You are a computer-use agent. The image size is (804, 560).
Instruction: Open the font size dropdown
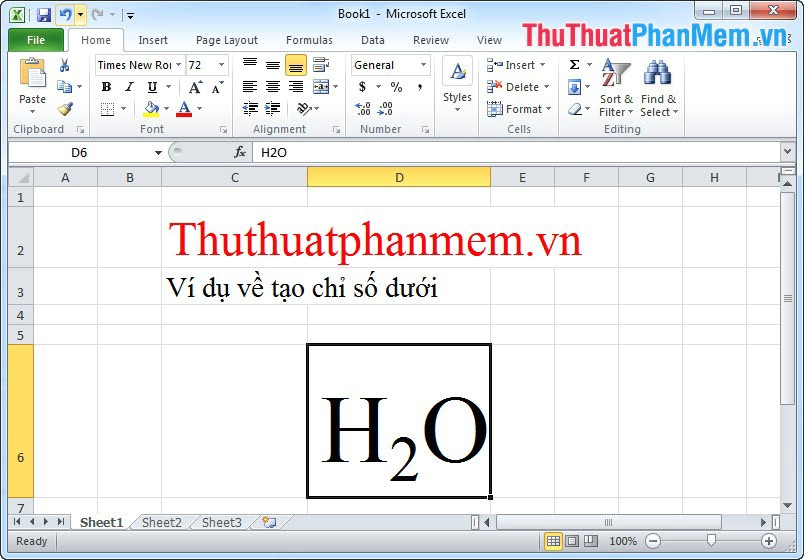point(222,65)
